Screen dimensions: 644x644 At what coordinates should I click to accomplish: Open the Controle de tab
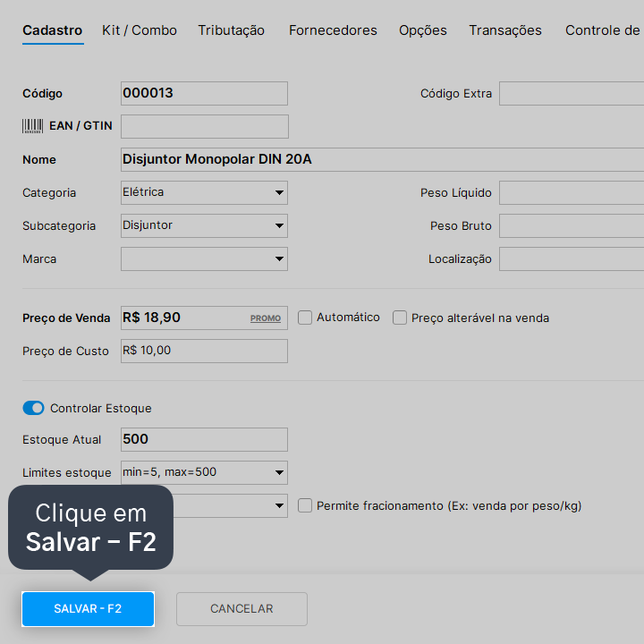tap(603, 30)
